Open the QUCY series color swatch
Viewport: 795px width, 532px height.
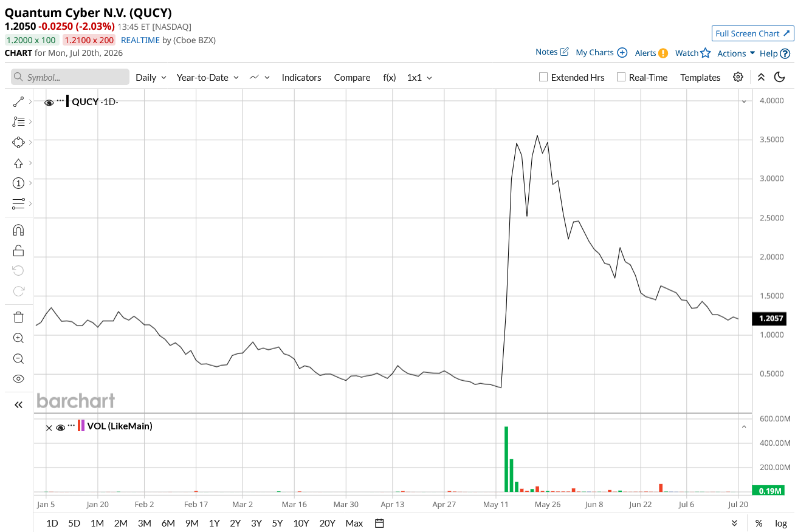68,101
